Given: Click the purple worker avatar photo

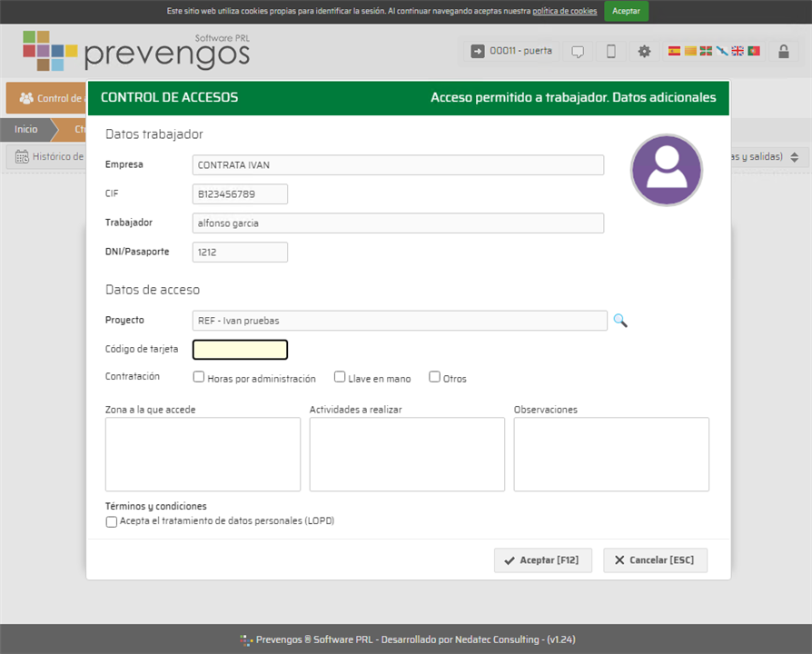Looking at the screenshot, I should pos(667,170).
